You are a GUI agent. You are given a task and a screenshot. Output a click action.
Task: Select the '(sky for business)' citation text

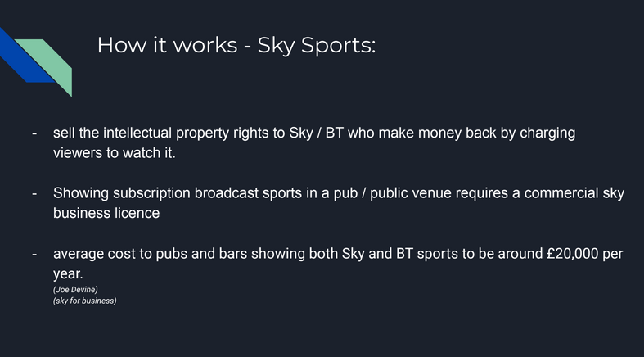click(84, 301)
